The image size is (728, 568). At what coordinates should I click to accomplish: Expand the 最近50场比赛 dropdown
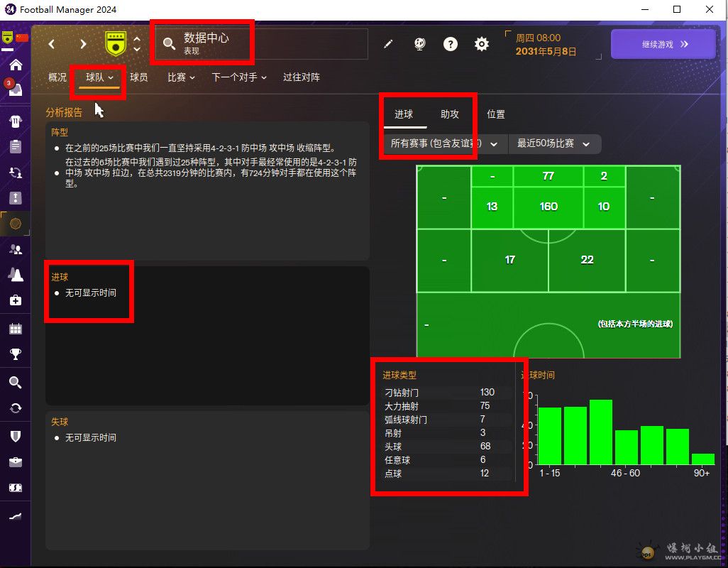point(554,143)
